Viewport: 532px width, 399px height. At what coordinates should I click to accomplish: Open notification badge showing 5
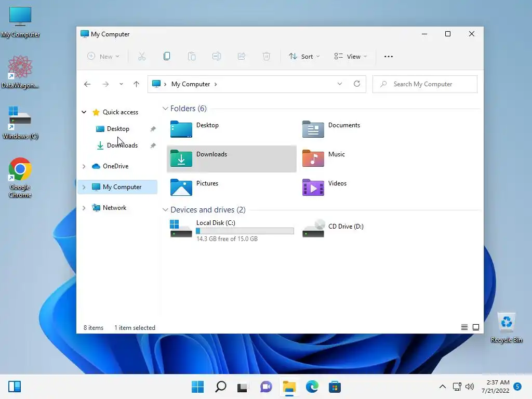(x=517, y=387)
